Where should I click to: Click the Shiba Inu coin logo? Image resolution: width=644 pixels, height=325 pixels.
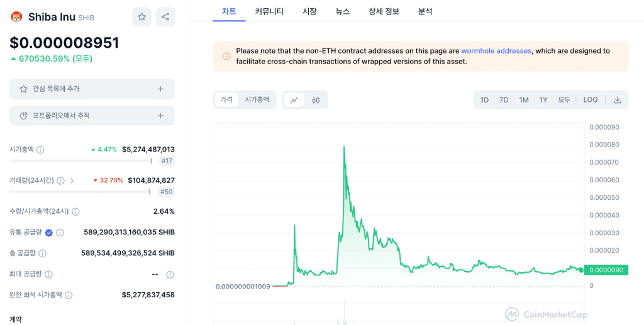[16, 17]
